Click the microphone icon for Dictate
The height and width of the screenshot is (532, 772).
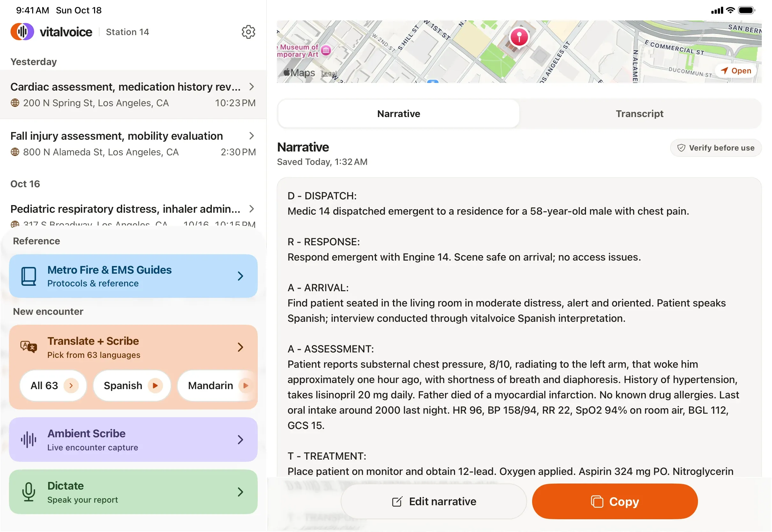(x=29, y=492)
